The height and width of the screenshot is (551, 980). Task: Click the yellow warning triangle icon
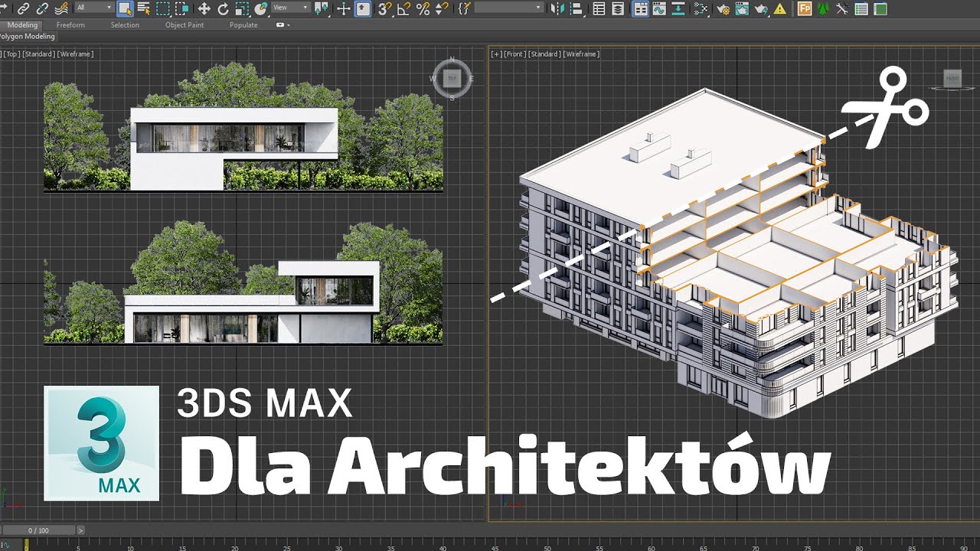(x=779, y=8)
